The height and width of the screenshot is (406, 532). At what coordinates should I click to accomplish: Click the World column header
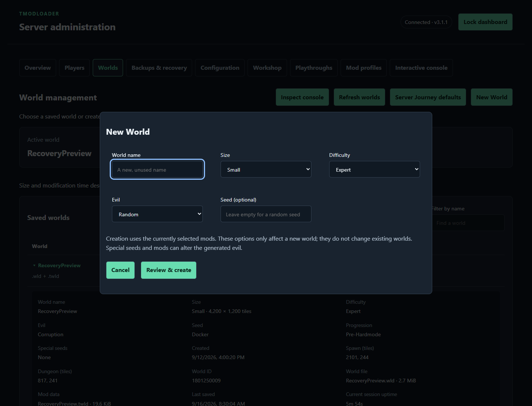40,246
